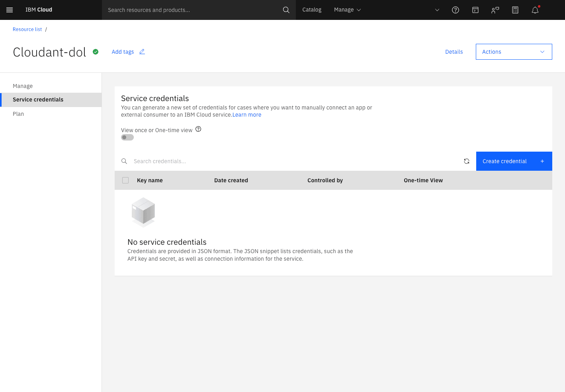
Task: Open the account switcher chevron
Action: [x=437, y=10]
